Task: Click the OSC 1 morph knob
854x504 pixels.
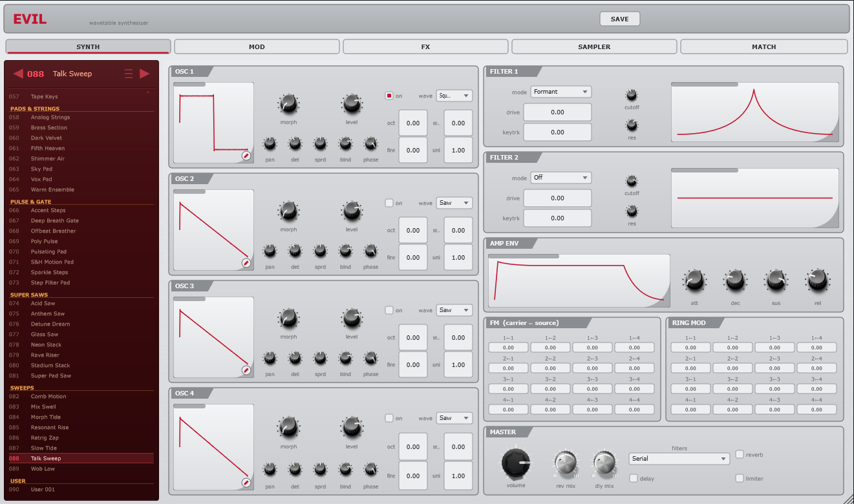Action: (288, 103)
